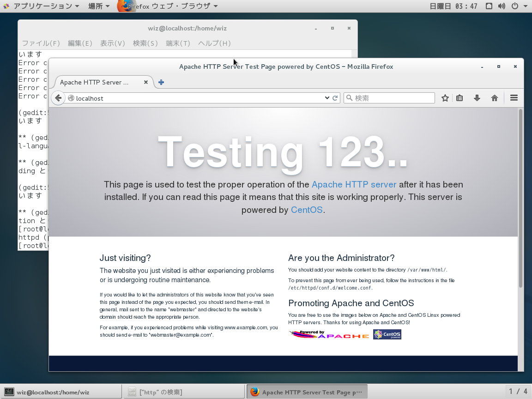Click the /var/www/html/ path text
This screenshot has width=532, height=399.
(x=427, y=270)
